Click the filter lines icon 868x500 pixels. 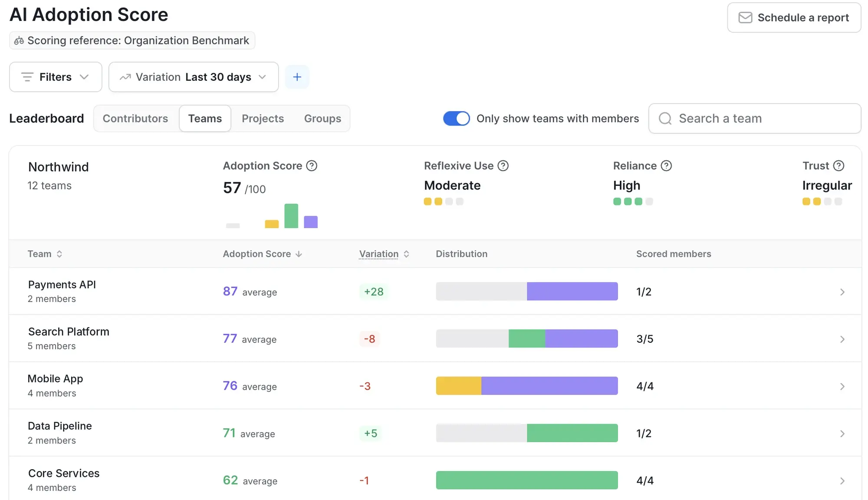tap(27, 77)
